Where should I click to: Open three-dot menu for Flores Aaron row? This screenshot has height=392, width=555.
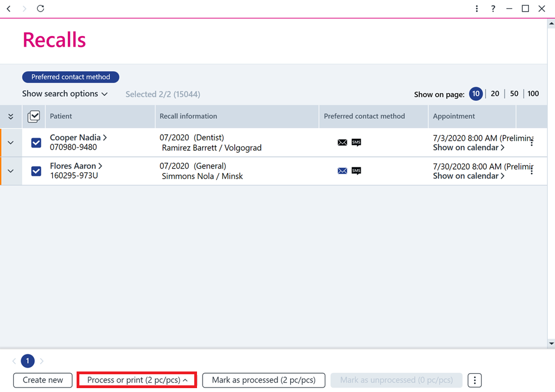pos(532,171)
